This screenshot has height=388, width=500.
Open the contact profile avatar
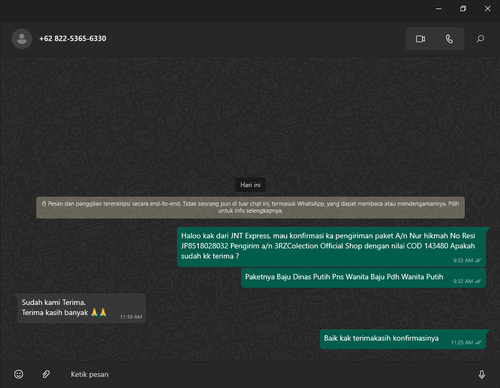(x=22, y=39)
